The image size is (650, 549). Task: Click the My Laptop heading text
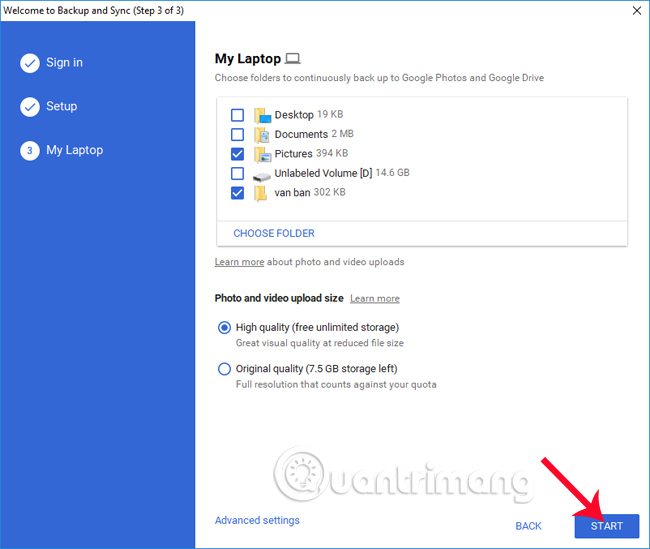(x=248, y=59)
